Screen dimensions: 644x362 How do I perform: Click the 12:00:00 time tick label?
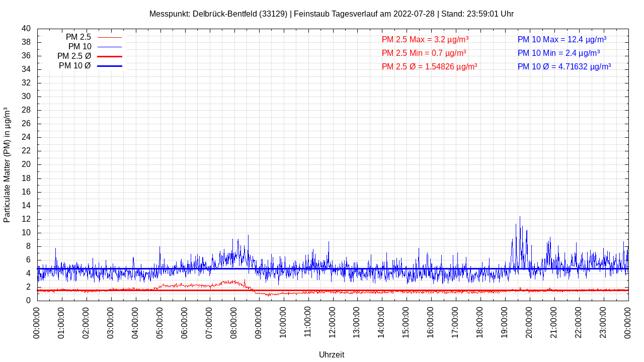333,322
